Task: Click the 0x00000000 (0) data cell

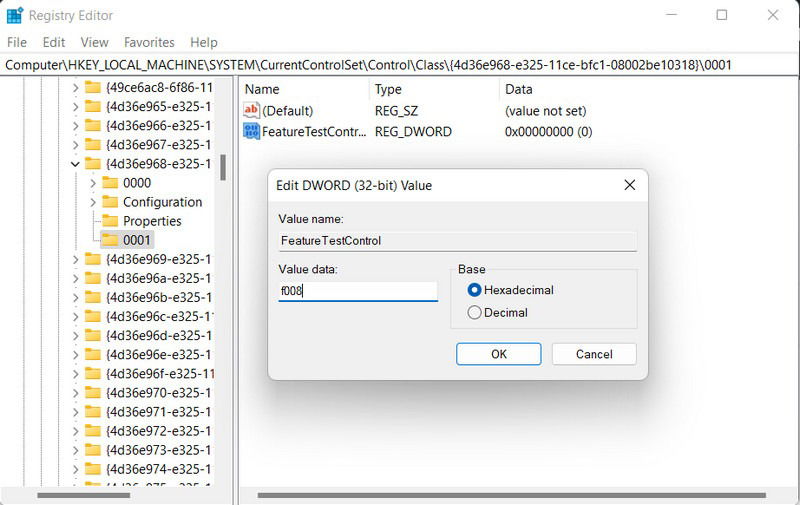Action: [548, 132]
